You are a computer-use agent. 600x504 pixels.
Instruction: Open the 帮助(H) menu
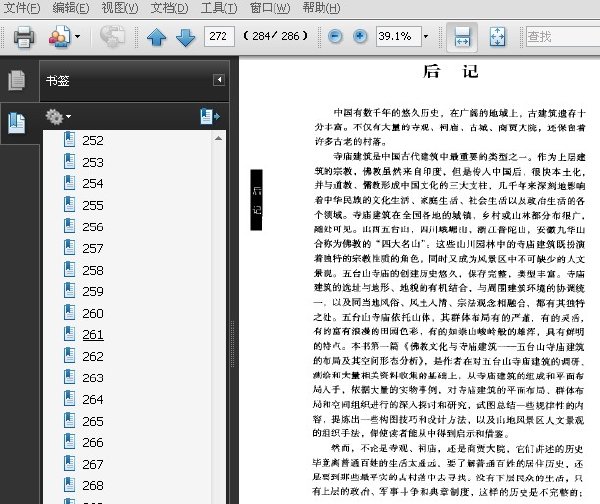[x=321, y=8]
